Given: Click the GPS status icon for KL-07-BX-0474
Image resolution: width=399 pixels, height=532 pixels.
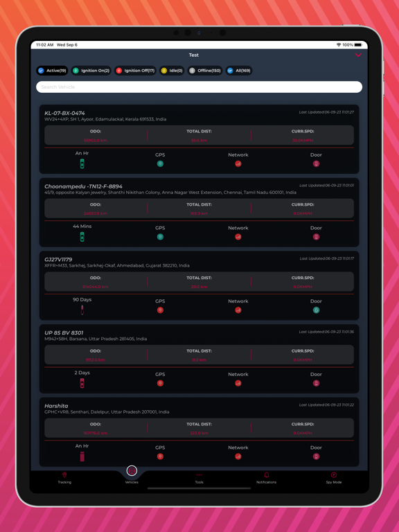Looking at the screenshot, I should (x=160, y=164).
